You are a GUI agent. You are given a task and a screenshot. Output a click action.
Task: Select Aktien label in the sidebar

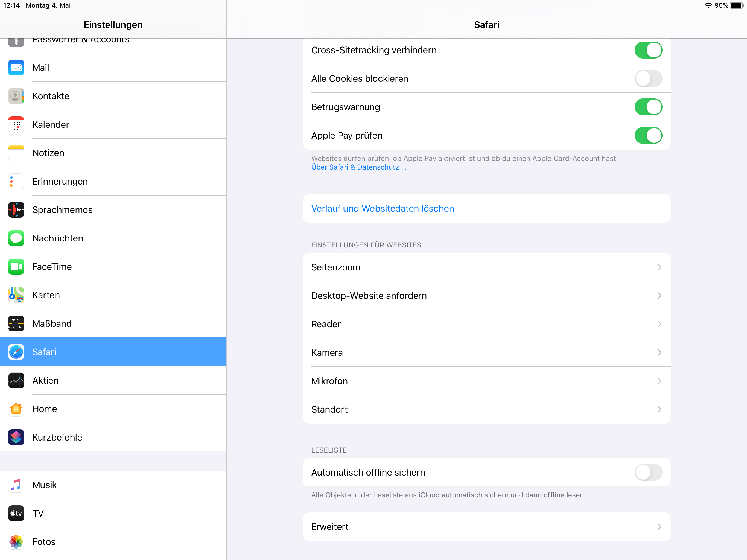point(45,380)
